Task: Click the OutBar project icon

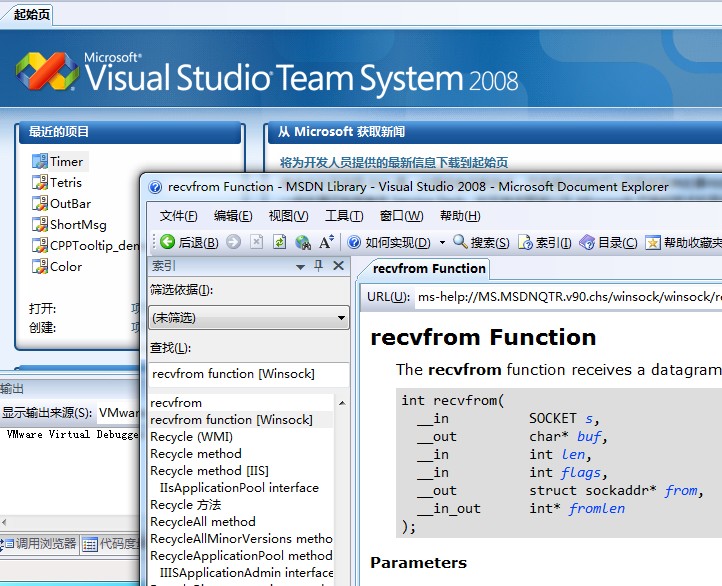Action: tap(40, 203)
